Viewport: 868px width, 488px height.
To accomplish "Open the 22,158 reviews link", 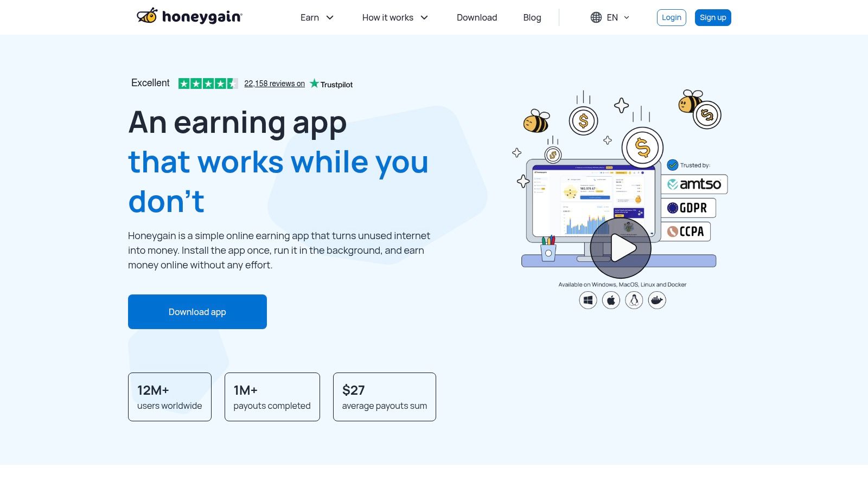I will click(x=274, y=84).
